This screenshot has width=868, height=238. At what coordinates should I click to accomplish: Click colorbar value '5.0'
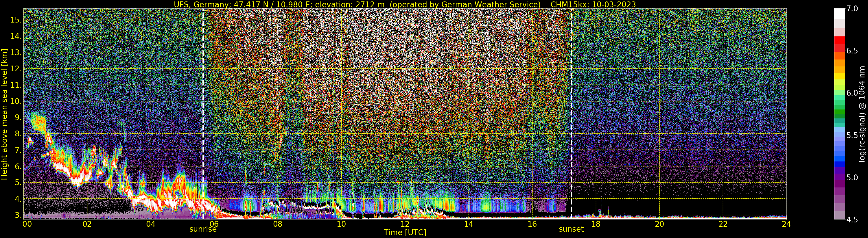852,177
